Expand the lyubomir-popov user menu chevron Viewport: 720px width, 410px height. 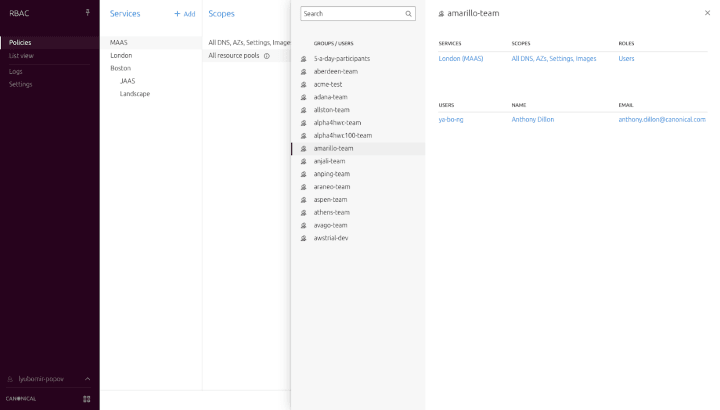click(87, 379)
